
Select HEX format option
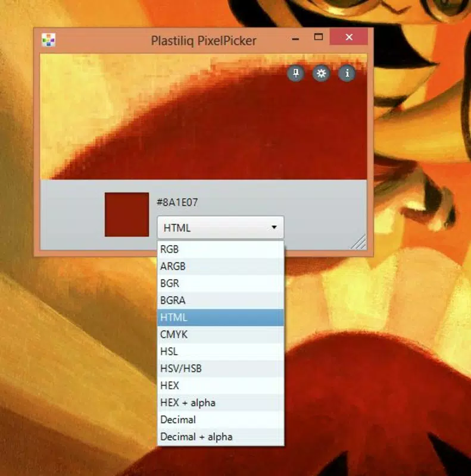tap(220, 385)
